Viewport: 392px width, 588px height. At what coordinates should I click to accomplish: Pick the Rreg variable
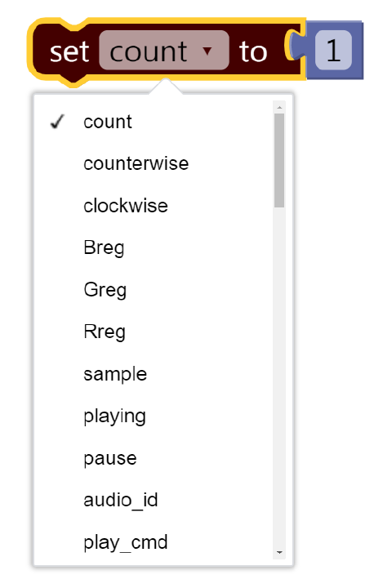154,332
